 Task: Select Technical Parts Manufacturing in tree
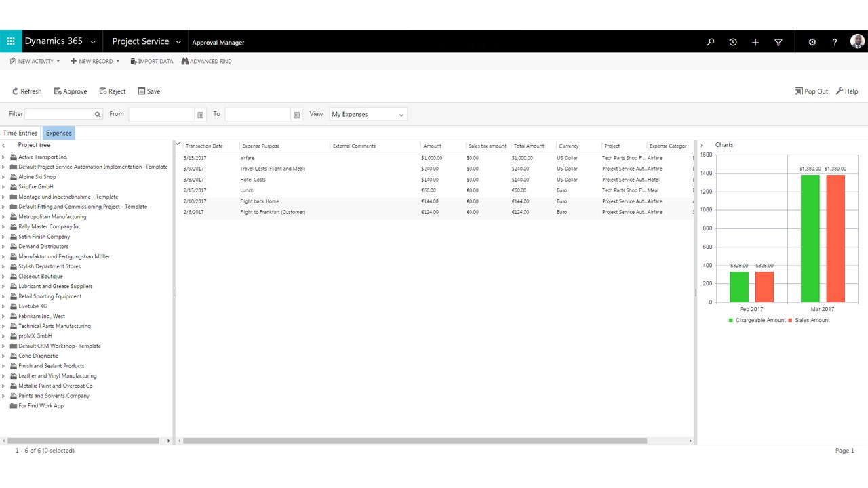pos(54,326)
